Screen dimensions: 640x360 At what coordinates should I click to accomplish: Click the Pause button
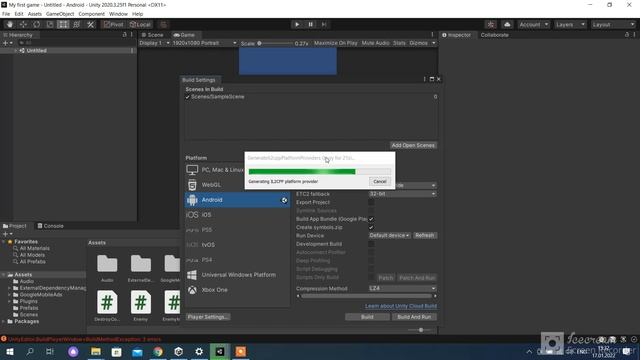click(x=311, y=24)
